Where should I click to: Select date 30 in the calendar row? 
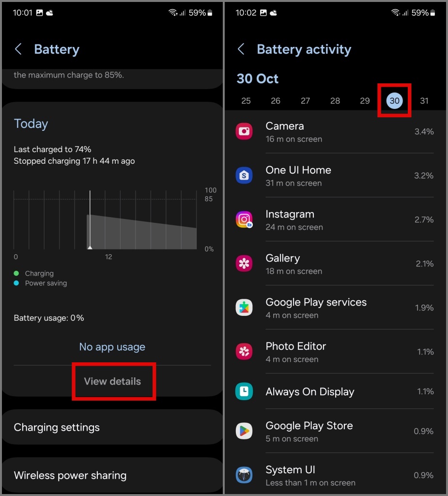394,101
